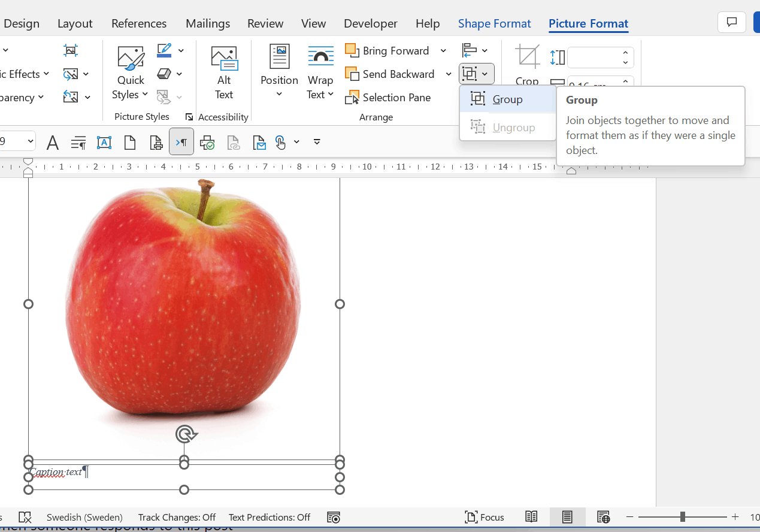Click the Picture Border pen icon
Image resolution: width=760 pixels, height=532 pixels.
pos(164,50)
